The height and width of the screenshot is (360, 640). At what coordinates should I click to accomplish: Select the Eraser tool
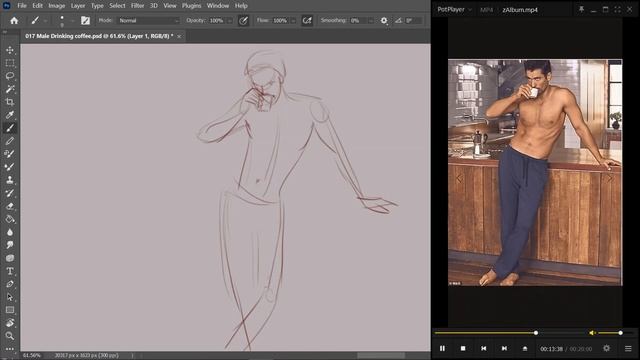coord(10,206)
